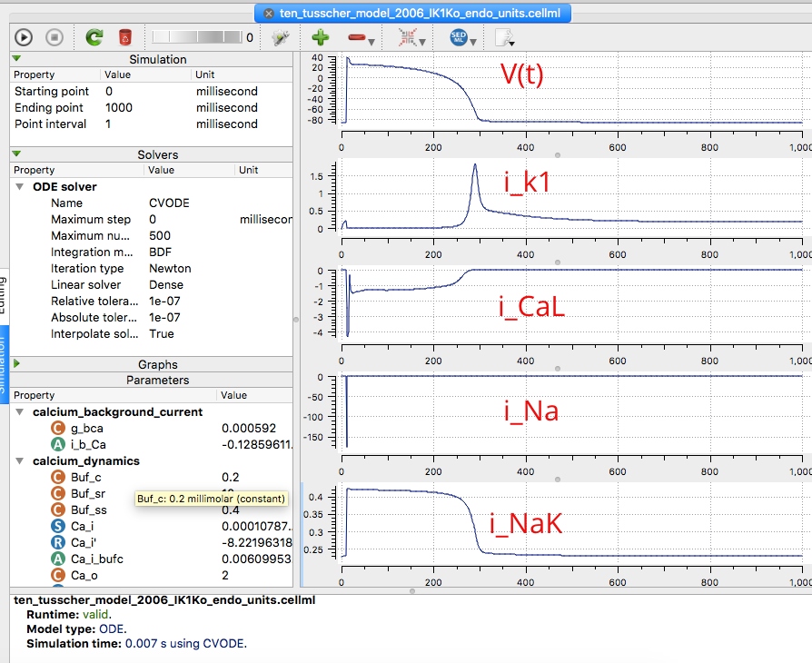This screenshot has width=812, height=663.
Task: Select the ten_tusscher_model_2006 file tab
Action: click(x=412, y=14)
